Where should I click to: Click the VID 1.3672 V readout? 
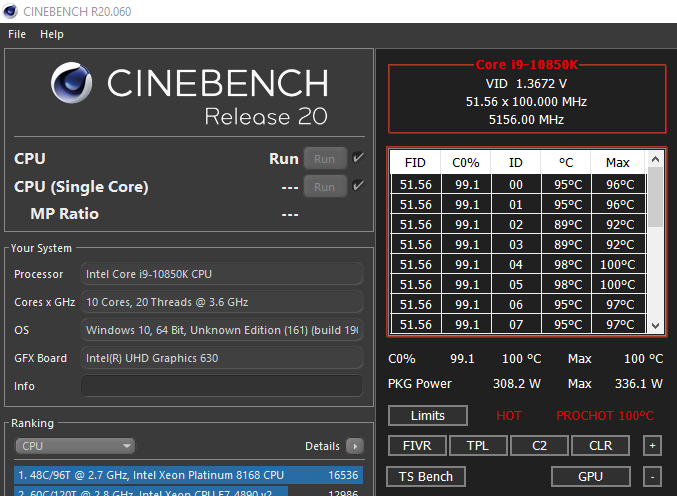pyautogui.click(x=526, y=83)
